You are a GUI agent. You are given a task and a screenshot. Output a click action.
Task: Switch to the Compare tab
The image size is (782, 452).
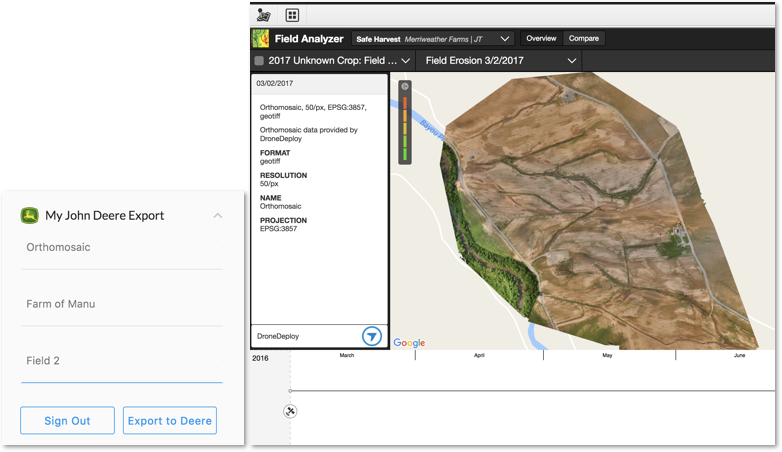584,39
